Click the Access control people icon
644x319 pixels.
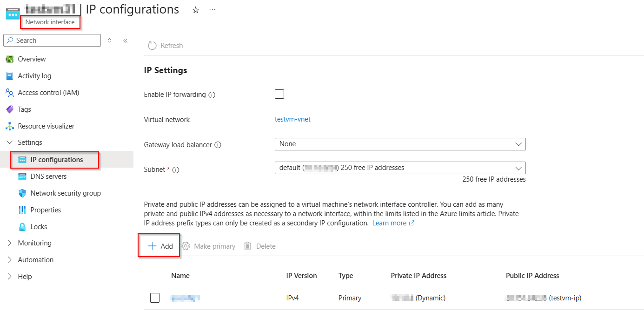coord(10,93)
